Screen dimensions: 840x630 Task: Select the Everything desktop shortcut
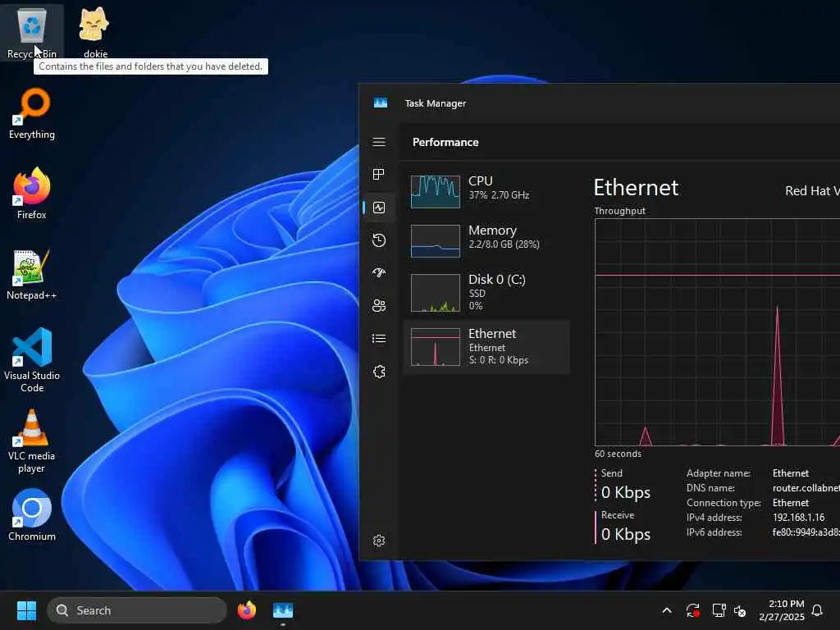(32, 114)
